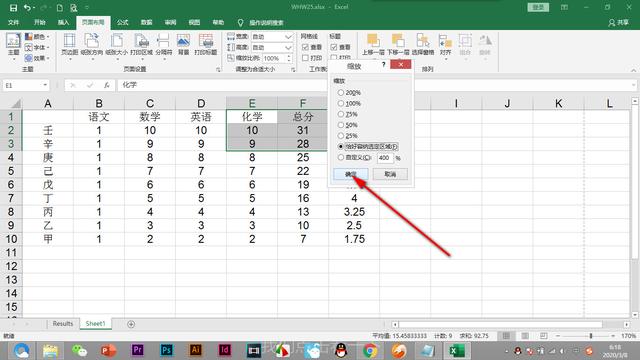Click the help question mark in Zoom dialog

(383, 64)
